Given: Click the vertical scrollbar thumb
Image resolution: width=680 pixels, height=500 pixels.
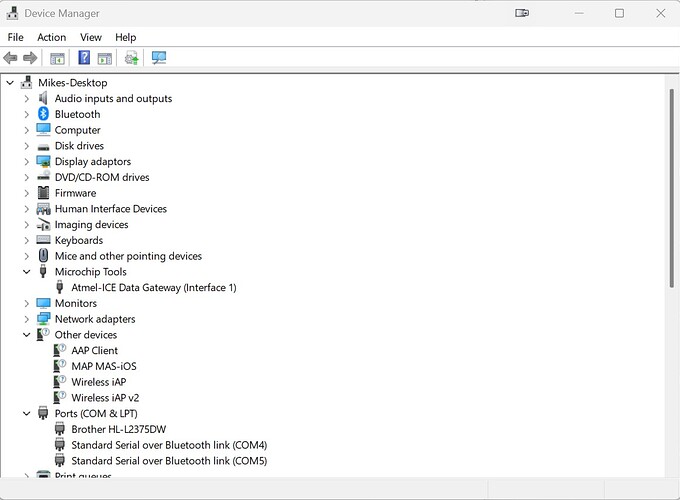Looking at the screenshot, I should pos(671,188).
